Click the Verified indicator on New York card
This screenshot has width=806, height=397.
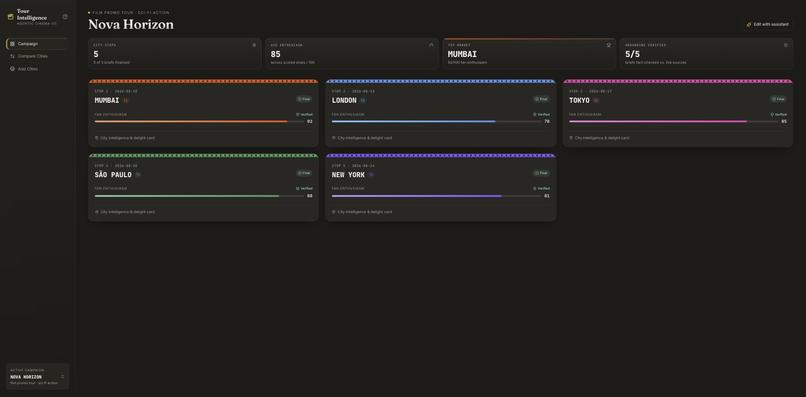(x=541, y=188)
